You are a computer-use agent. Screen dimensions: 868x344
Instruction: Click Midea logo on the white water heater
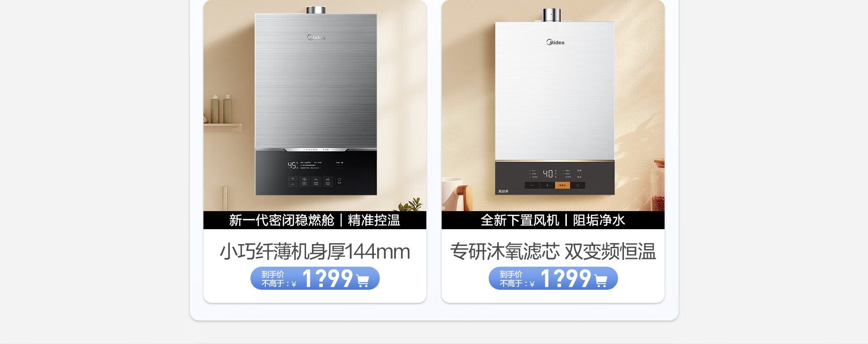555,42
